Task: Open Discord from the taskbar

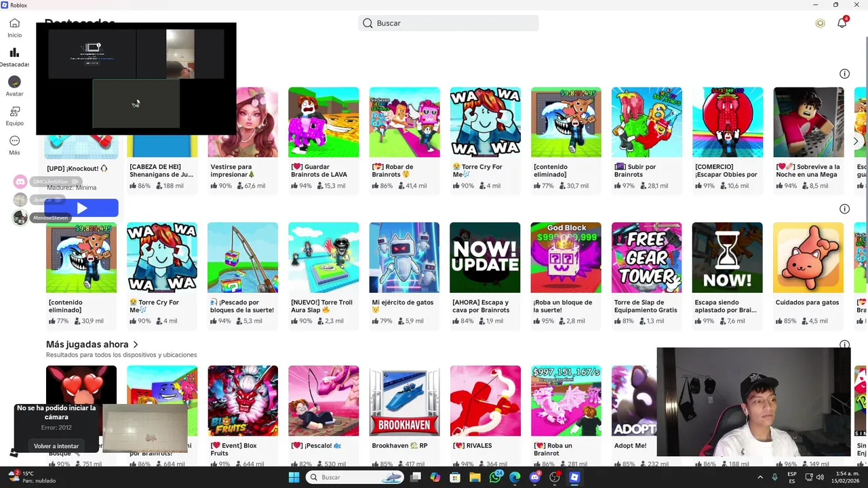Action: 534,477
